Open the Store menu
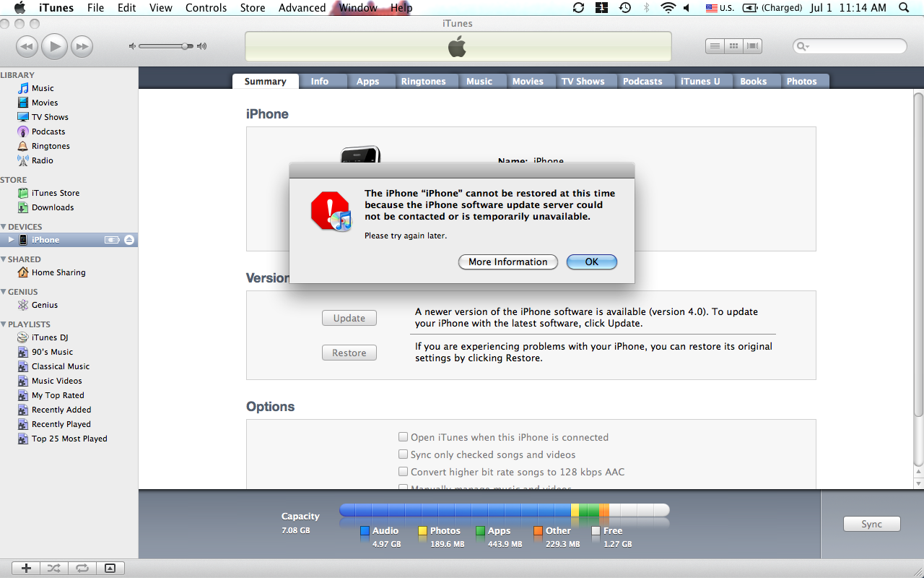Screen dimensions: 924x578 (x=253, y=8)
